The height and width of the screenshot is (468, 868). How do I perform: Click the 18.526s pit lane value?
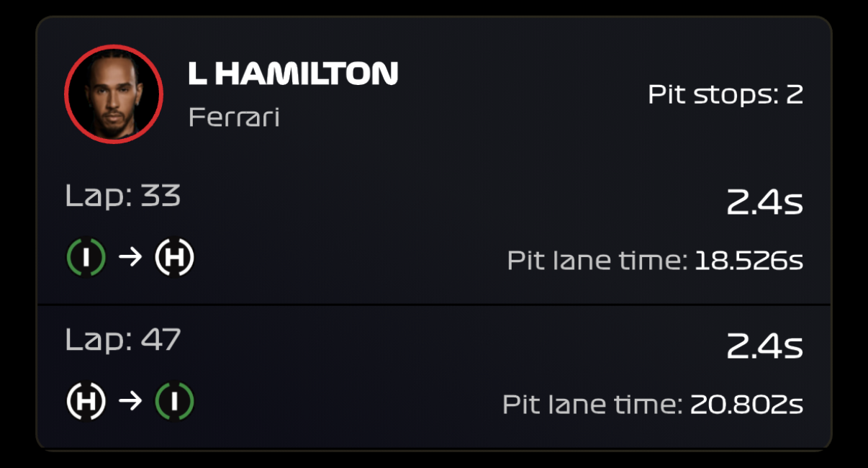749,260
